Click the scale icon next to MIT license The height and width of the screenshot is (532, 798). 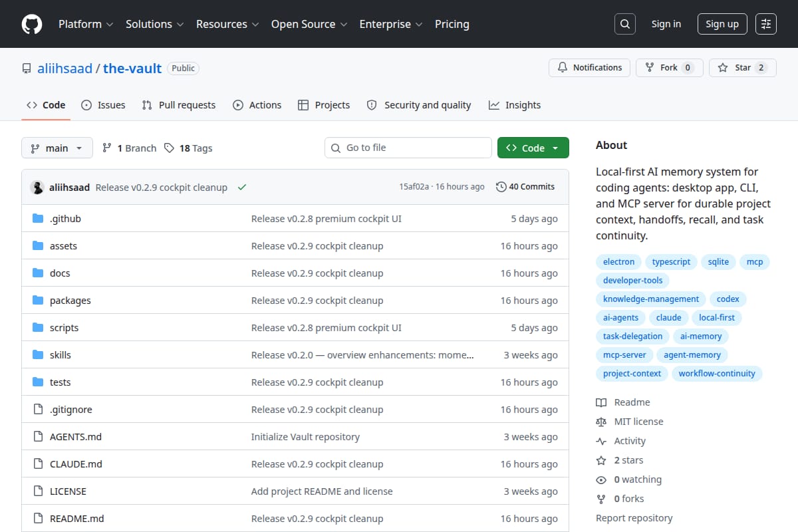coord(601,422)
